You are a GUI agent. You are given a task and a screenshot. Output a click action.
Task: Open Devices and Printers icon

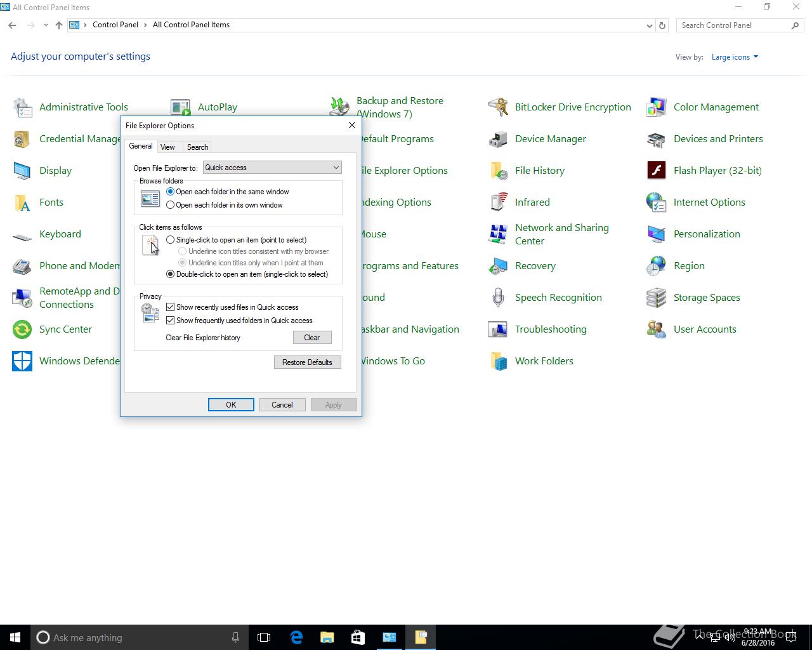(x=657, y=139)
